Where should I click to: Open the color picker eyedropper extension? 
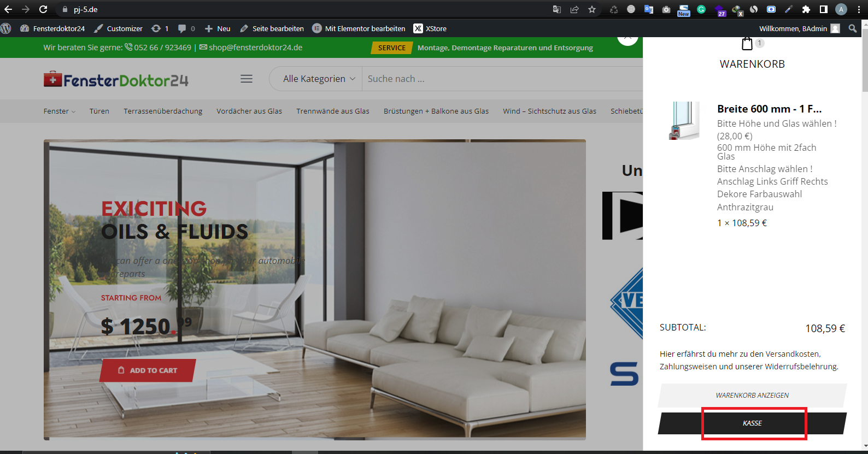pos(788,9)
